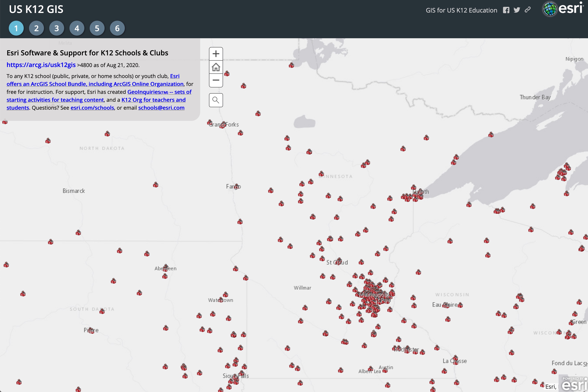
Task: Reset map to home extent
Action: click(216, 67)
